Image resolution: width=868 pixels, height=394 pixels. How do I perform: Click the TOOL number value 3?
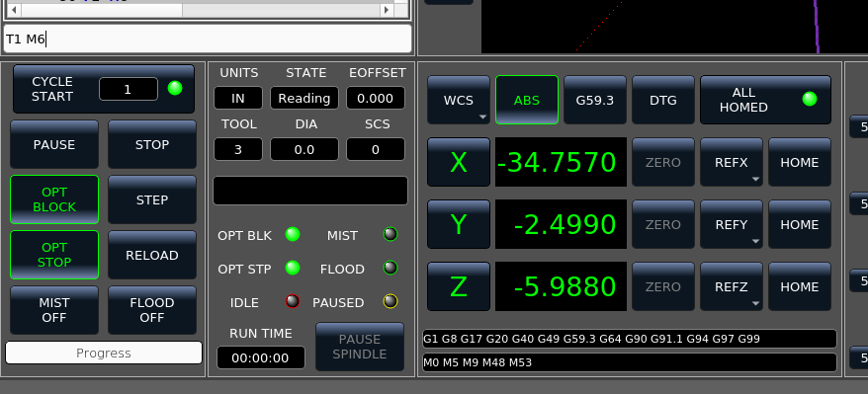pos(238,149)
